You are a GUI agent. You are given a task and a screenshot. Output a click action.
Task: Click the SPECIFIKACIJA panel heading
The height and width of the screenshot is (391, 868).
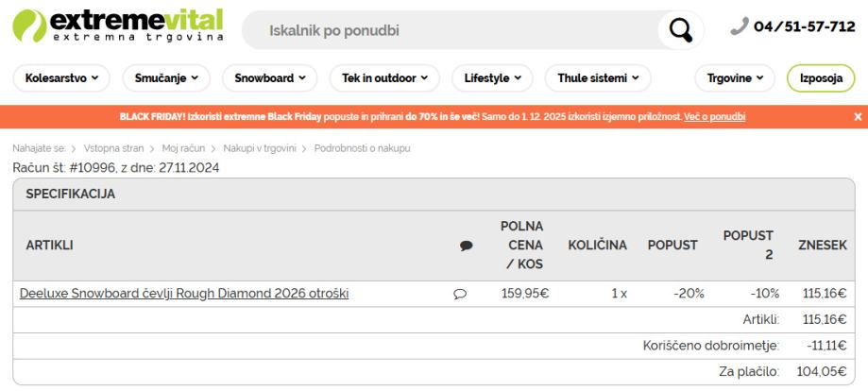click(70, 194)
